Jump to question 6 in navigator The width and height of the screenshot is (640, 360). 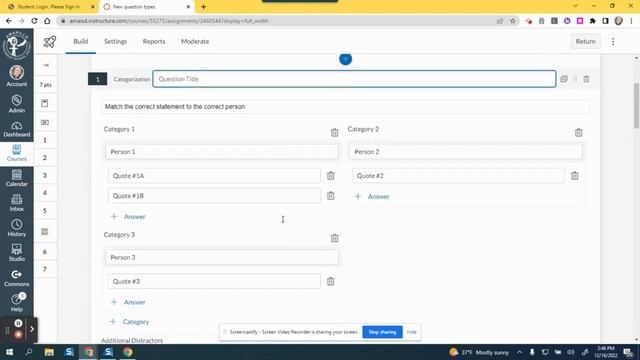[x=45, y=252]
